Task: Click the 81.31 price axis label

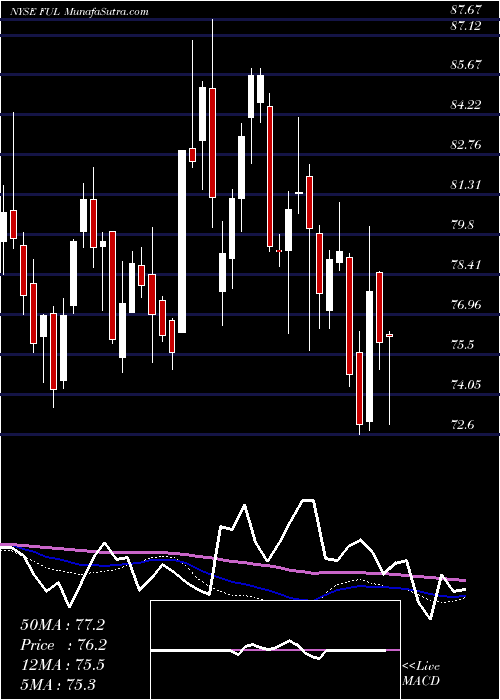Action: click(467, 185)
